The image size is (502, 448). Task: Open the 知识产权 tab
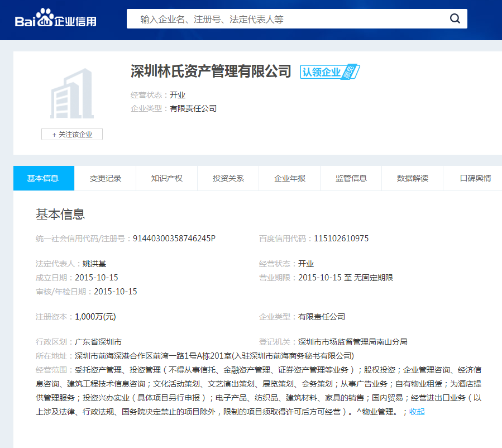click(x=167, y=178)
